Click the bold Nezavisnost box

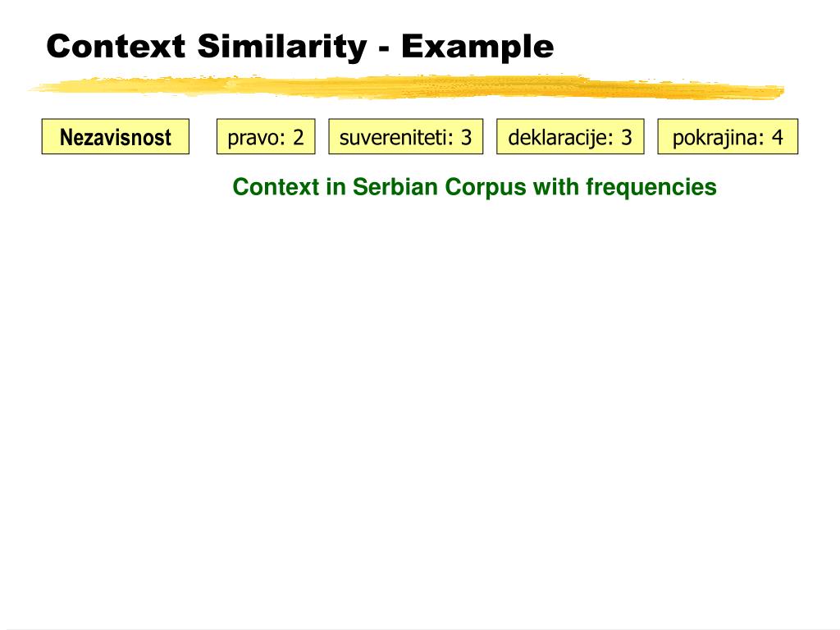[x=116, y=137]
